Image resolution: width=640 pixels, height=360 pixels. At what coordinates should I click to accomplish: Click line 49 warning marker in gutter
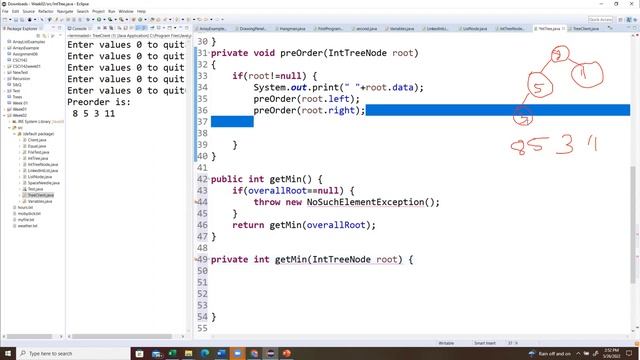[x=196, y=259]
